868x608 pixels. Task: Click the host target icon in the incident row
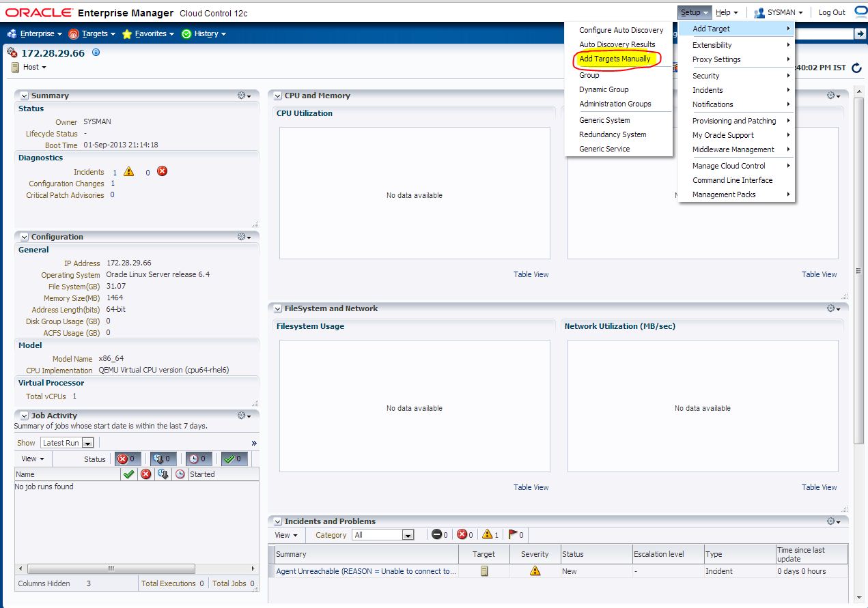pyautogui.click(x=484, y=571)
